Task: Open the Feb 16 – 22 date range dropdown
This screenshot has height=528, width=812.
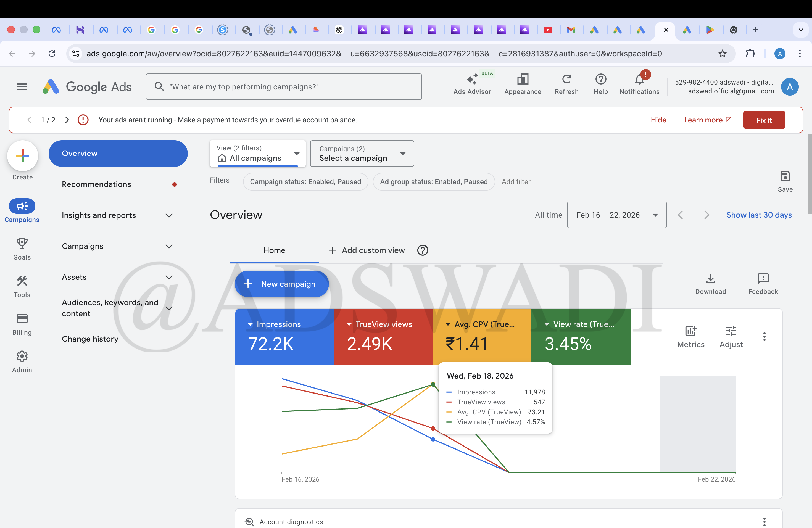Action: [x=617, y=215]
